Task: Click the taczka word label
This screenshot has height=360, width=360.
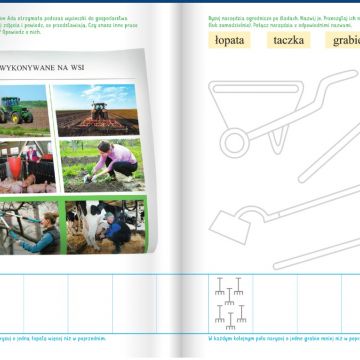Action: click(288, 40)
